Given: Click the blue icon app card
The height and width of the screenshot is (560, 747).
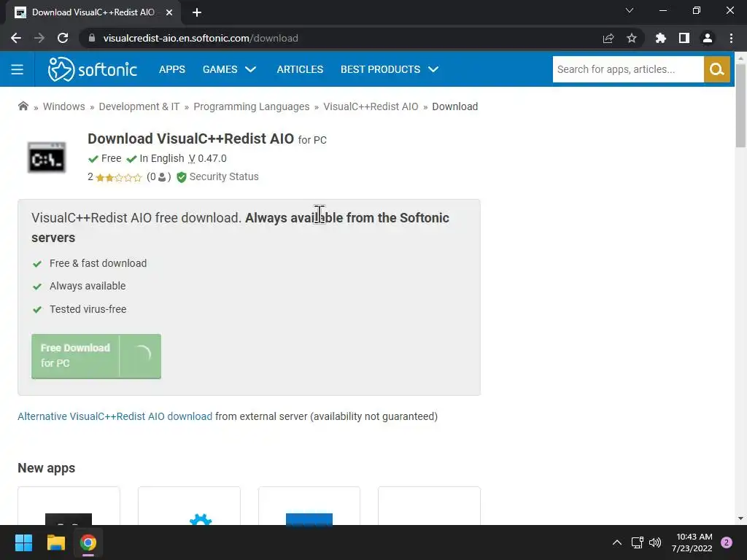Looking at the screenshot, I should click(309, 506).
